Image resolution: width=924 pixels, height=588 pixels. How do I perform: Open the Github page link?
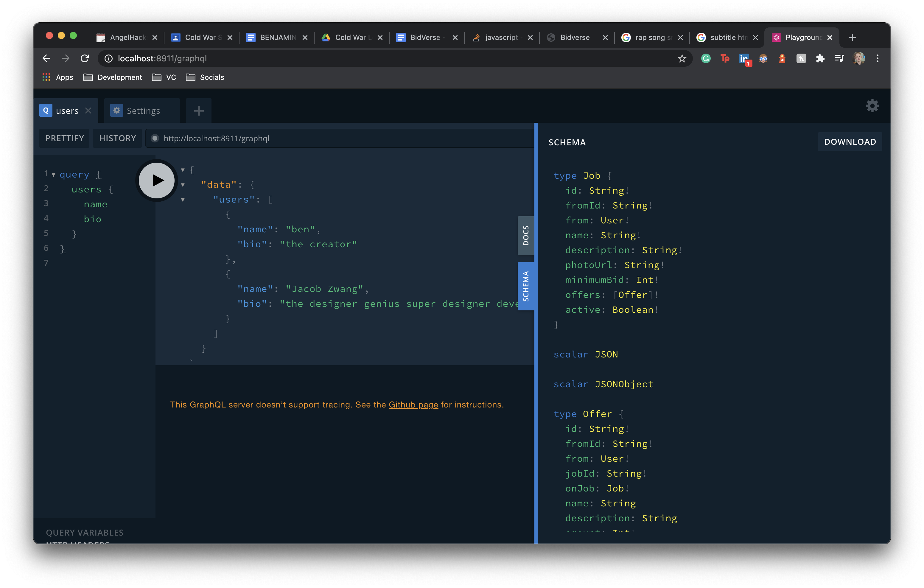(413, 405)
